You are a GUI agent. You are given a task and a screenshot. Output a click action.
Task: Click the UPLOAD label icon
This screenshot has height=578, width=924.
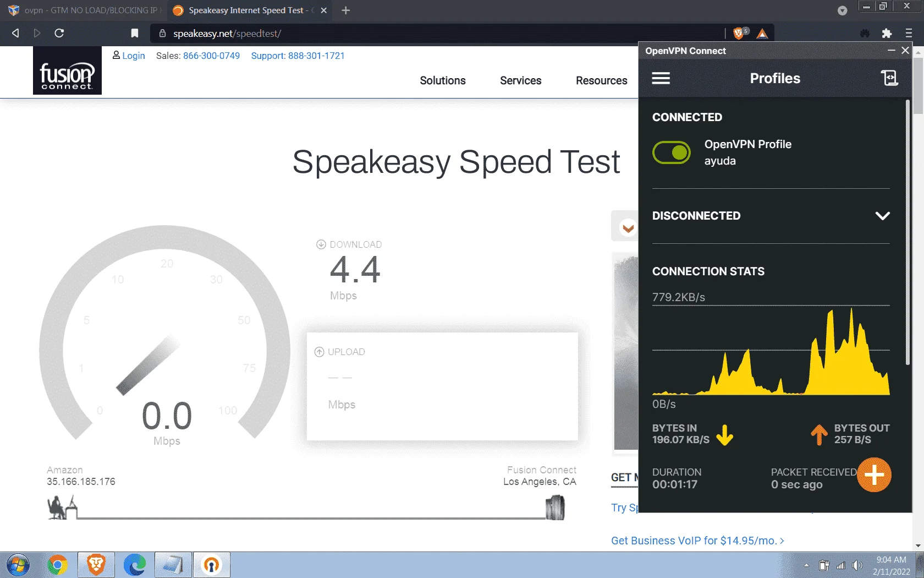point(319,352)
